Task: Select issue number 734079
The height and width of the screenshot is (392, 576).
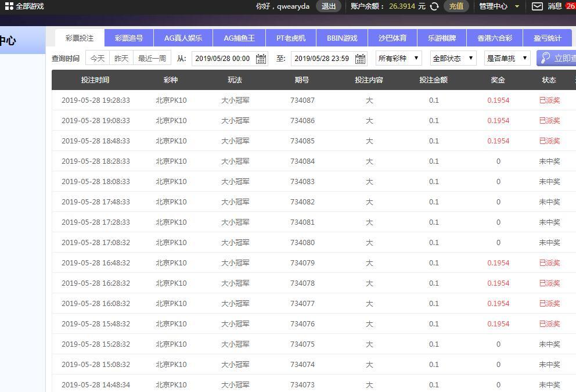Action: point(303,262)
